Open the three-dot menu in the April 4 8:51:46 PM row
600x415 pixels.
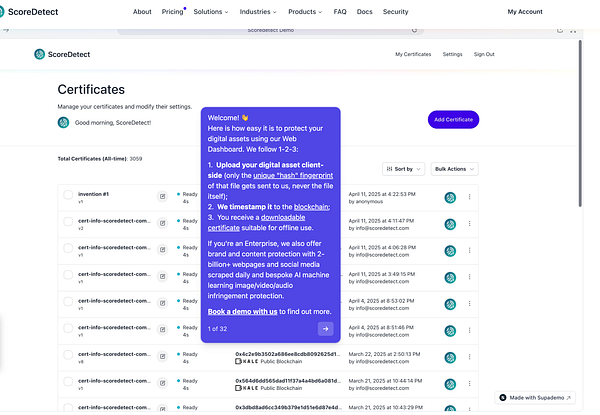[469, 330]
